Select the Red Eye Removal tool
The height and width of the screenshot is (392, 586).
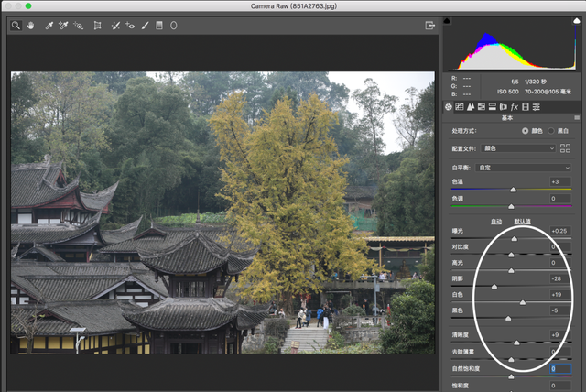pos(130,26)
